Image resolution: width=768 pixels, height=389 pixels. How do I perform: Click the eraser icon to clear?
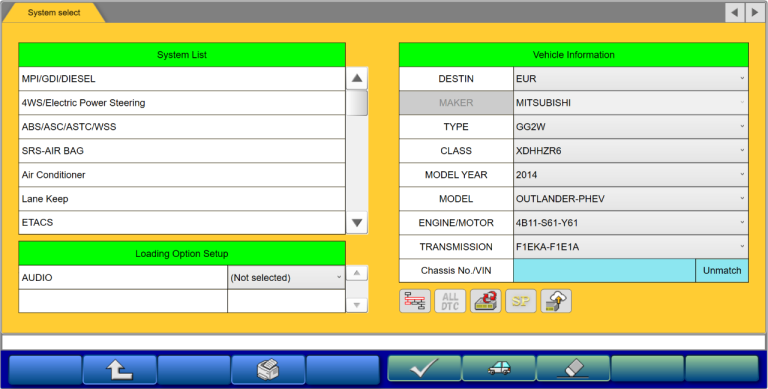click(574, 368)
